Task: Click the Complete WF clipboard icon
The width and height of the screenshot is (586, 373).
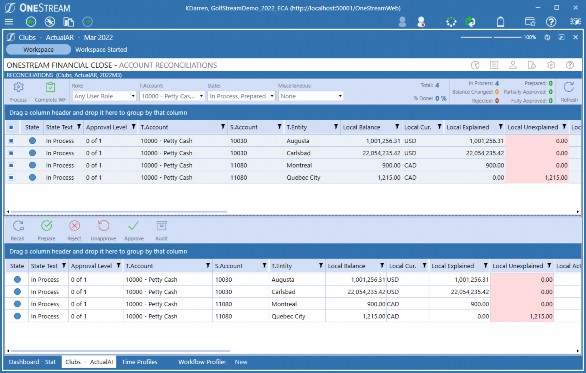Action: coord(50,87)
